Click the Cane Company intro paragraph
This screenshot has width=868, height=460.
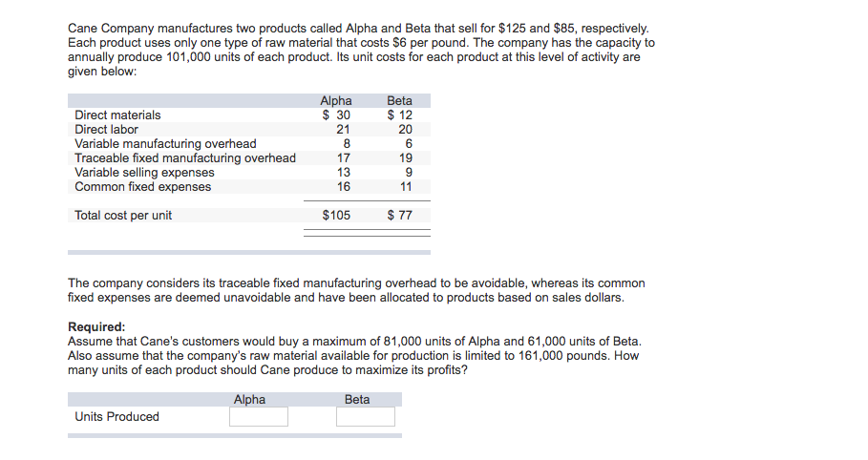pos(362,50)
